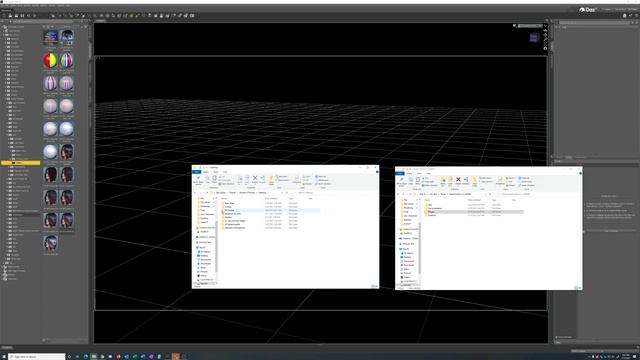The width and height of the screenshot is (640, 360).
Task: Open the Daz viewport camera selector dropdown
Action: coord(530,26)
